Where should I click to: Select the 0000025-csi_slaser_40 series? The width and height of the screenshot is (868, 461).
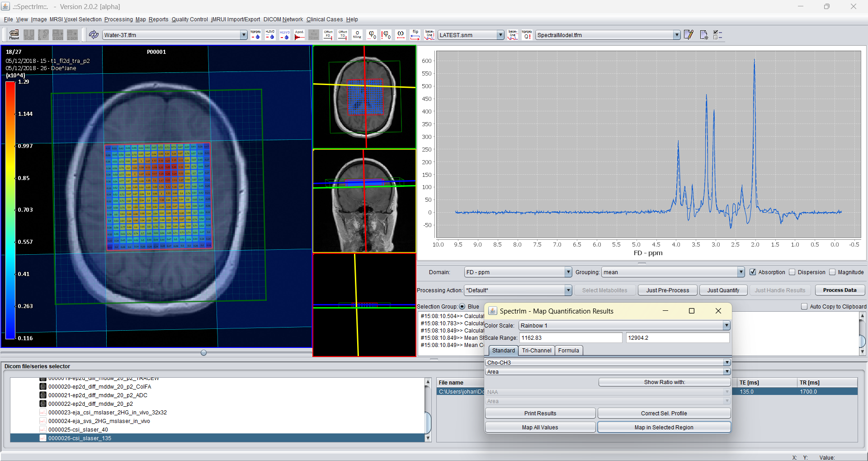click(x=78, y=429)
